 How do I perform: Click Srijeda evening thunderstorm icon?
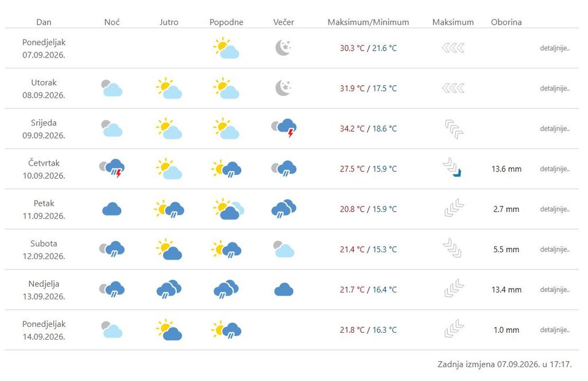point(284,128)
